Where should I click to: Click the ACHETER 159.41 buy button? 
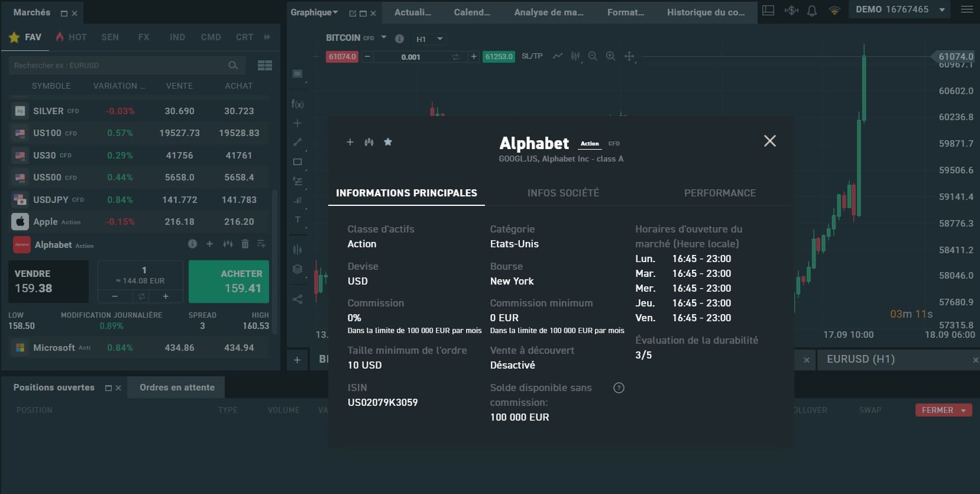229,282
